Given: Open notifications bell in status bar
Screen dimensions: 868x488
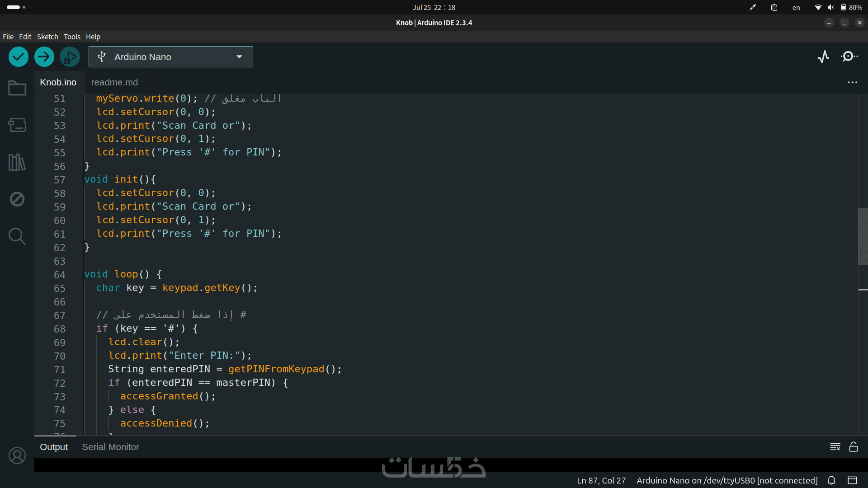Looking at the screenshot, I should (x=831, y=480).
